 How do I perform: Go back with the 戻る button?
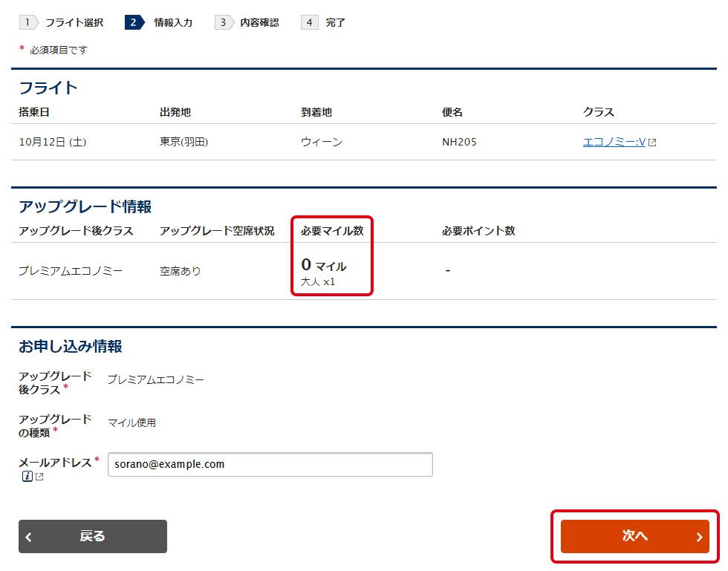tap(93, 536)
